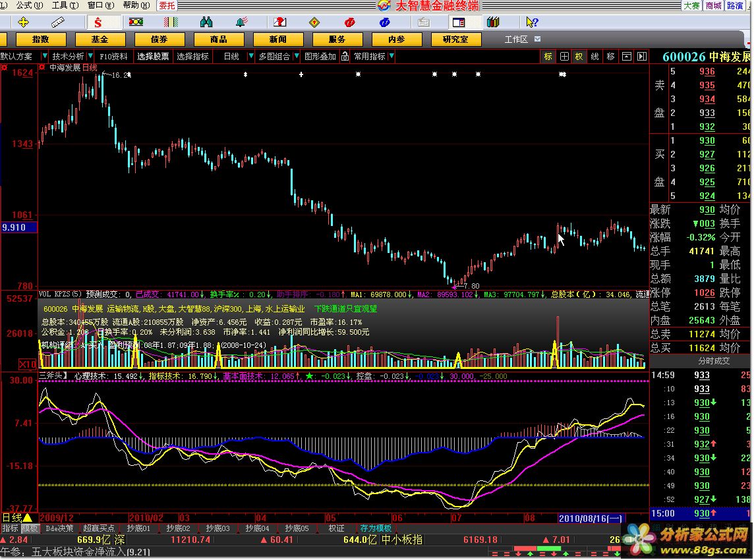Image resolution: width=754 pixels, height=560 pixels.
Task: Select the 抄底01 tab
Action: (138, 528)
